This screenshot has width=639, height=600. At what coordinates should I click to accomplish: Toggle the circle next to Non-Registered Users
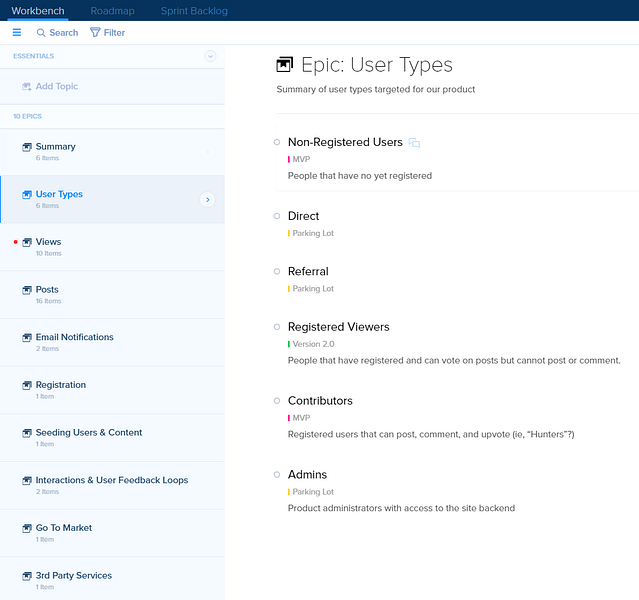point(277,142)
